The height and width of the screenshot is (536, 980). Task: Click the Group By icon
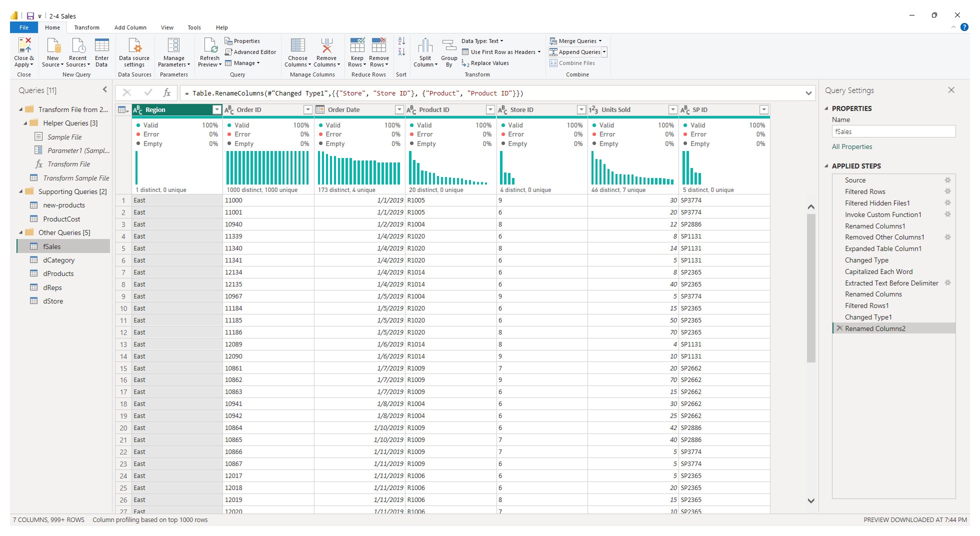449,46
